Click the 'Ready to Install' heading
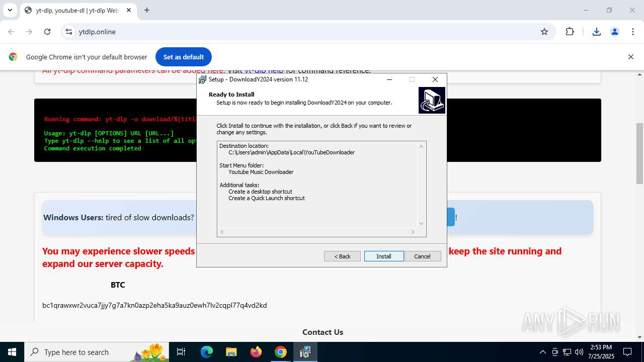 (231, 95)
